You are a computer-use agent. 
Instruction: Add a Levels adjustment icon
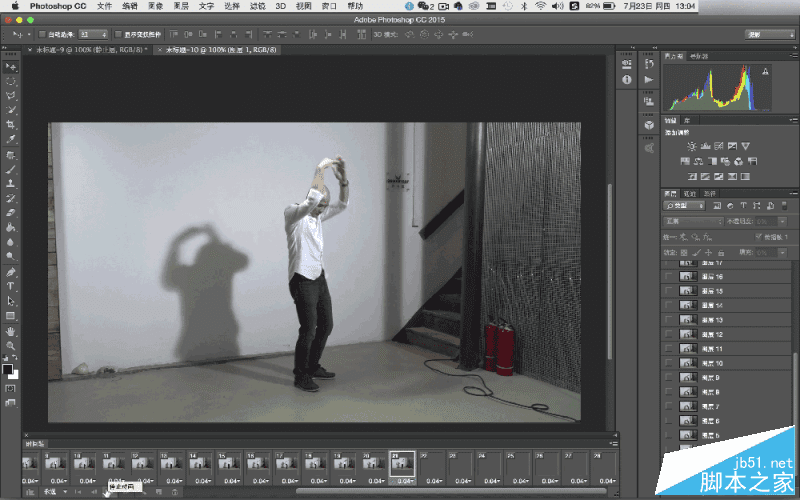(x=706, y=146)
